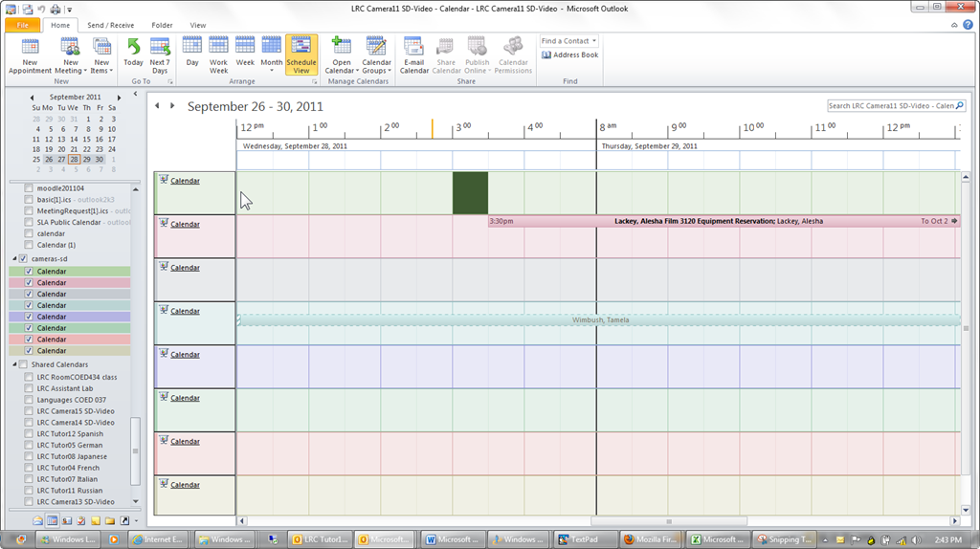
Task: Check the SLA Public Calendar checkbox
Action: [28, 222]
